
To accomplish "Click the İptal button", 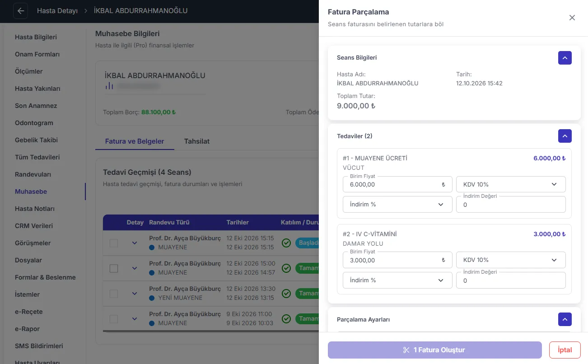I will (x=565, y=350).
